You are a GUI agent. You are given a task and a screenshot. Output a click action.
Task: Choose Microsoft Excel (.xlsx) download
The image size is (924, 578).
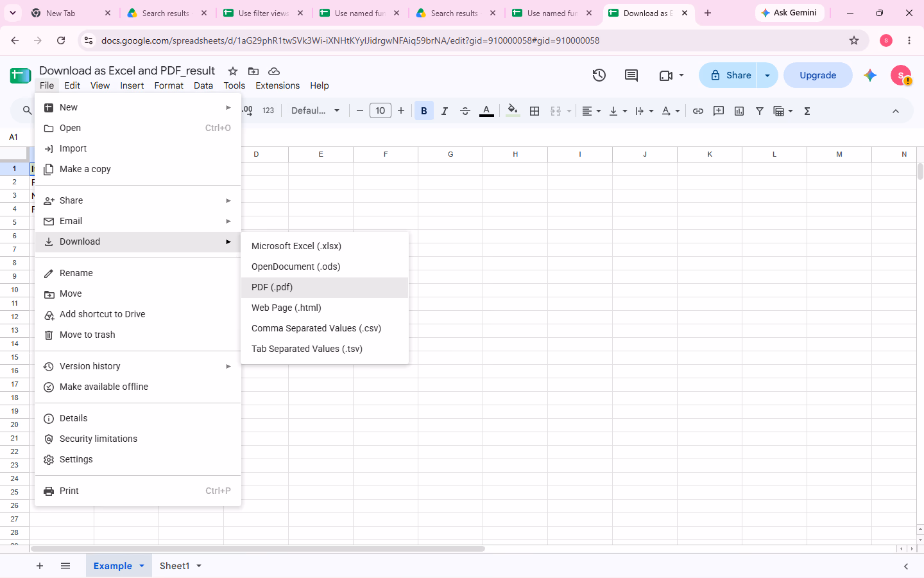[x=325, y=246]
